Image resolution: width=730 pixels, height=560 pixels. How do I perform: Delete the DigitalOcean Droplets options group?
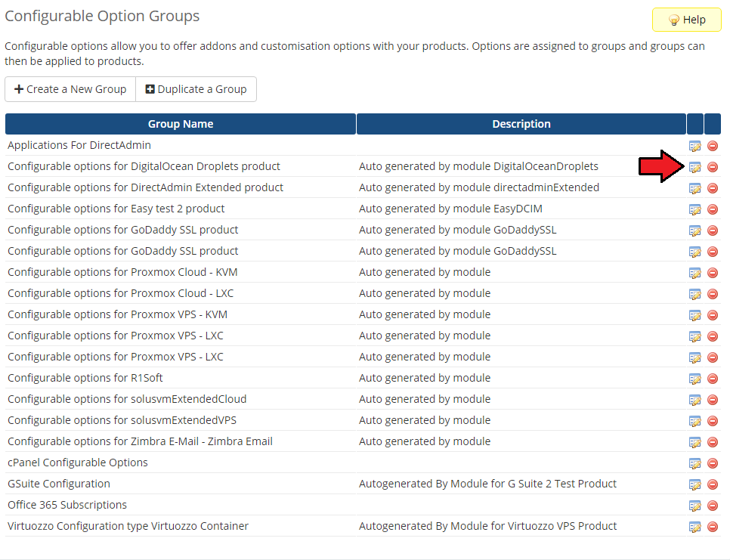pyautogui.click(x=713, y=167)
